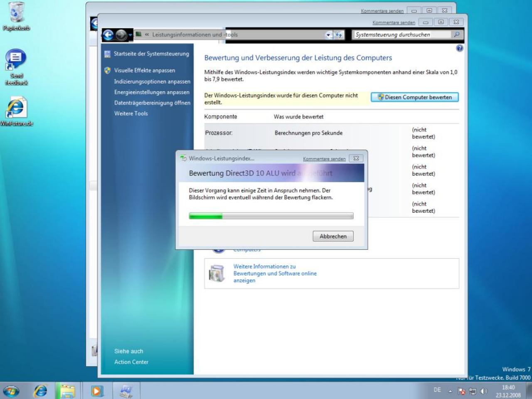532x399 pixels.
Task: Click the search magnifier icon
Action: [x=456, y=34]
